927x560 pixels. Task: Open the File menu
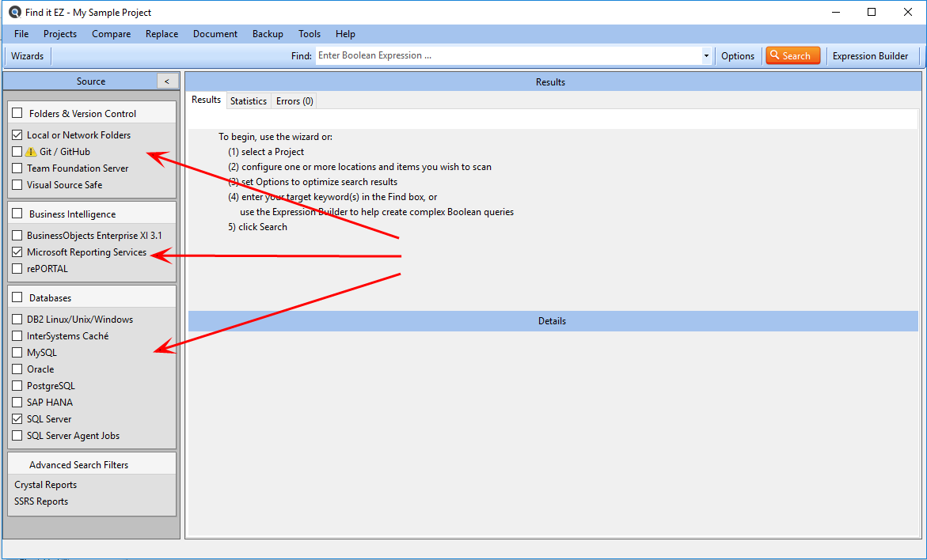click(x=21, y=34)
